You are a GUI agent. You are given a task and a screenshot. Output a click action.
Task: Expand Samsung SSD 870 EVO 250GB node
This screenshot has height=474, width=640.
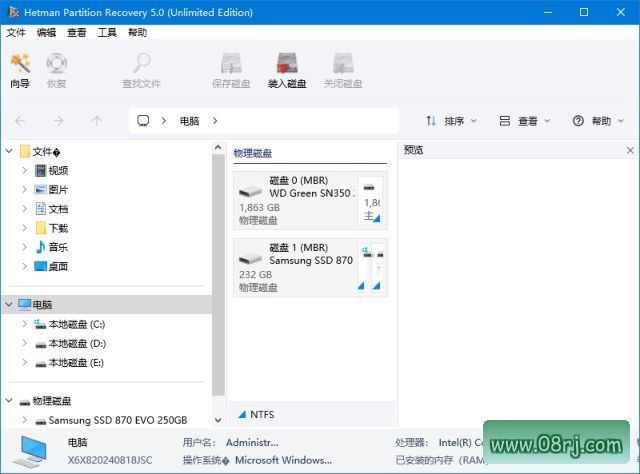[x=24, y=420]
